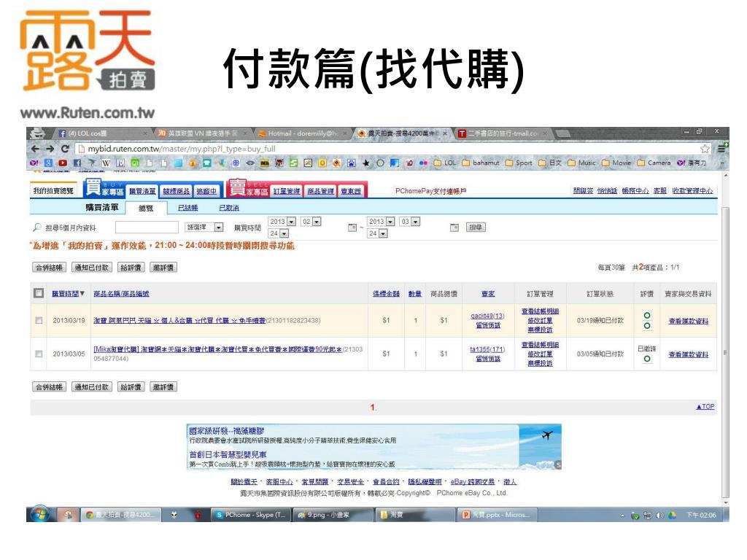Click top rating circle for 2013/03/19 order
Image resolution: width=747 pixels, height=560 pixels.
click(647, 315)
